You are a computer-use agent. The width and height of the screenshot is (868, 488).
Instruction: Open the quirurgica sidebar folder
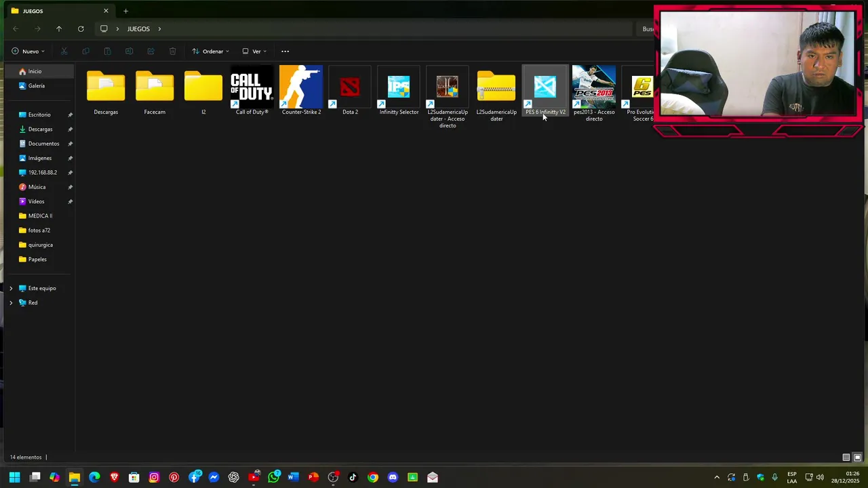(x=39, y=245)
